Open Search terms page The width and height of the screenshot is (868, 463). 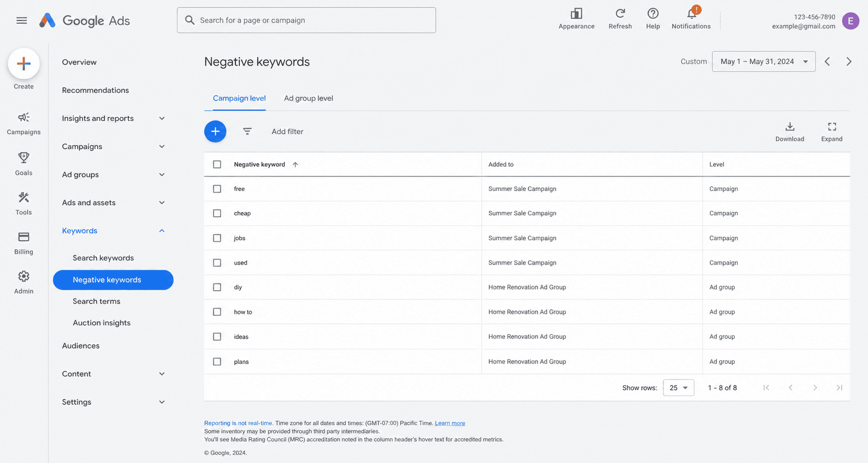tap(97, 301)
